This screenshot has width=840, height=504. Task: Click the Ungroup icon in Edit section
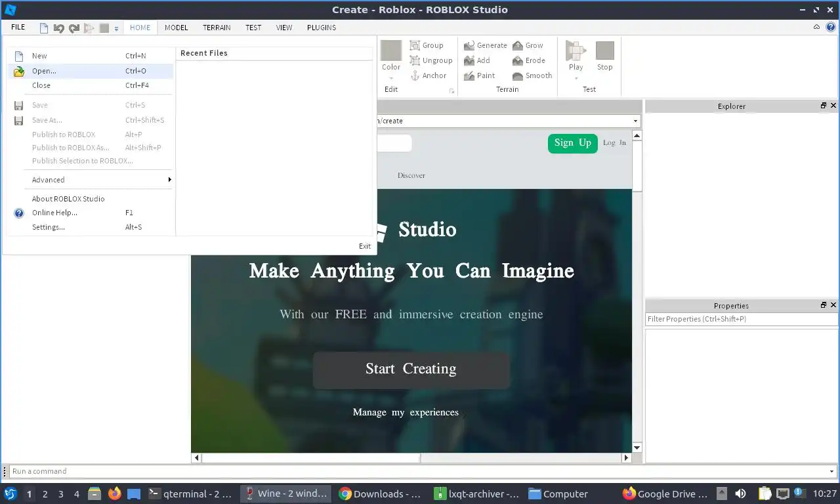(x=415, y=60)
